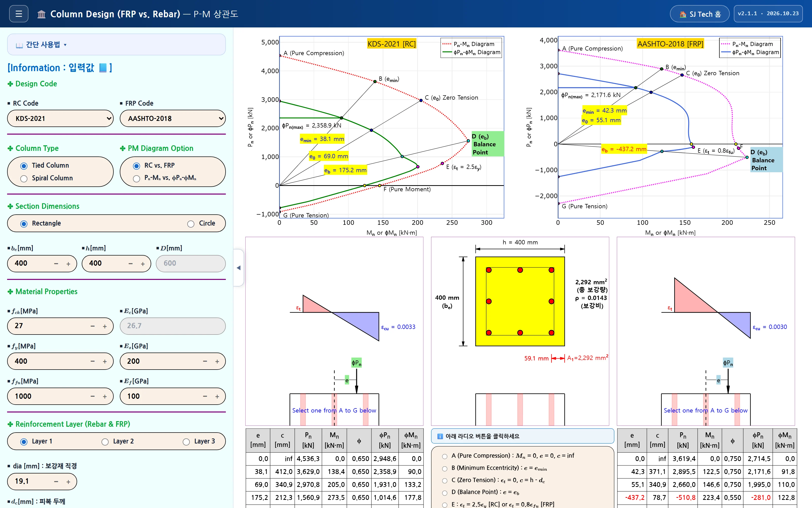
Task: Select Tied Column radio button
Action: click(x=24, y=166)
